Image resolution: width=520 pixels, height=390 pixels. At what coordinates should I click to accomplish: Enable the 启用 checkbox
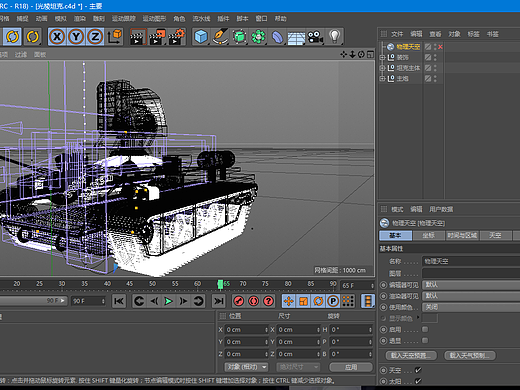pyautogui.click(x=425, y=329)
